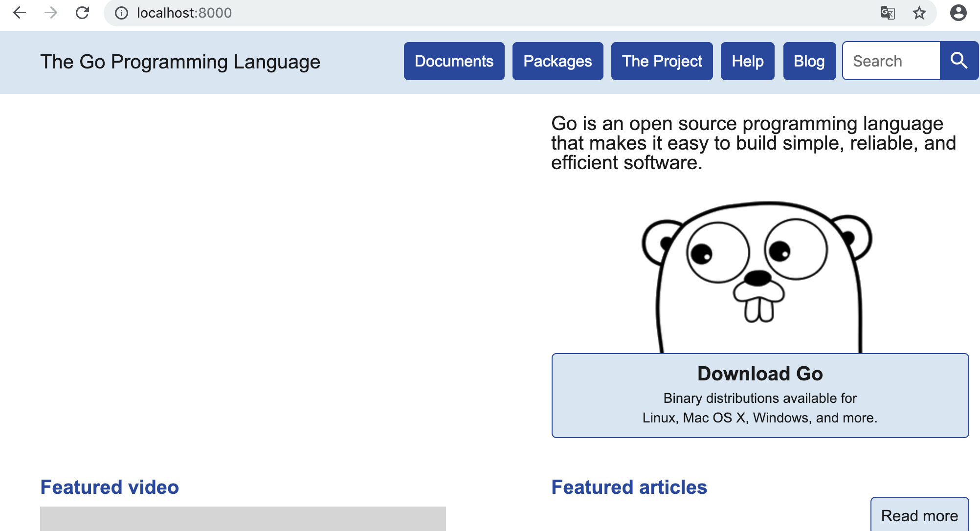The image size is (980, 531).
Task: Bookmark this page with the star icon
Action: 919,13
